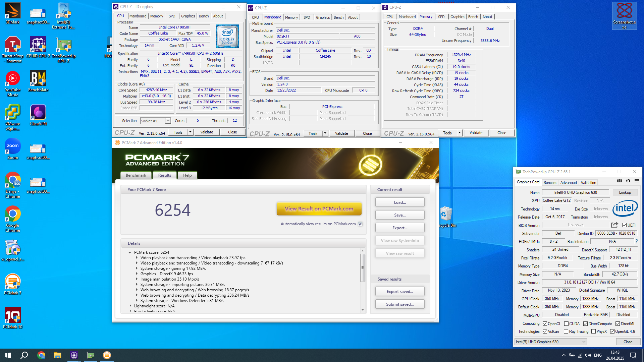This screenshot has width=644, height=362.
Task: Open ThrottleStop shortcut icon
Action: [12, 50]
